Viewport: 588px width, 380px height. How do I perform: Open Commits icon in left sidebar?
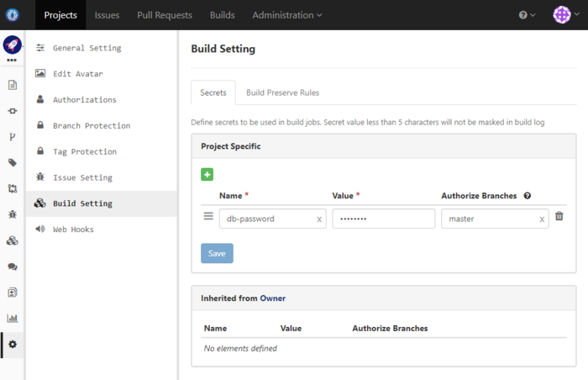(x=13, y=111)
